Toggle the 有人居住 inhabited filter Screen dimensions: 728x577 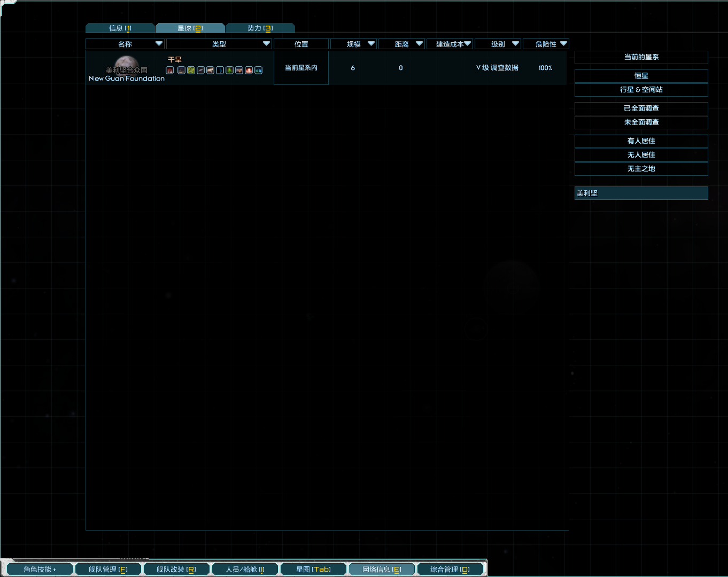click(641, 141)
